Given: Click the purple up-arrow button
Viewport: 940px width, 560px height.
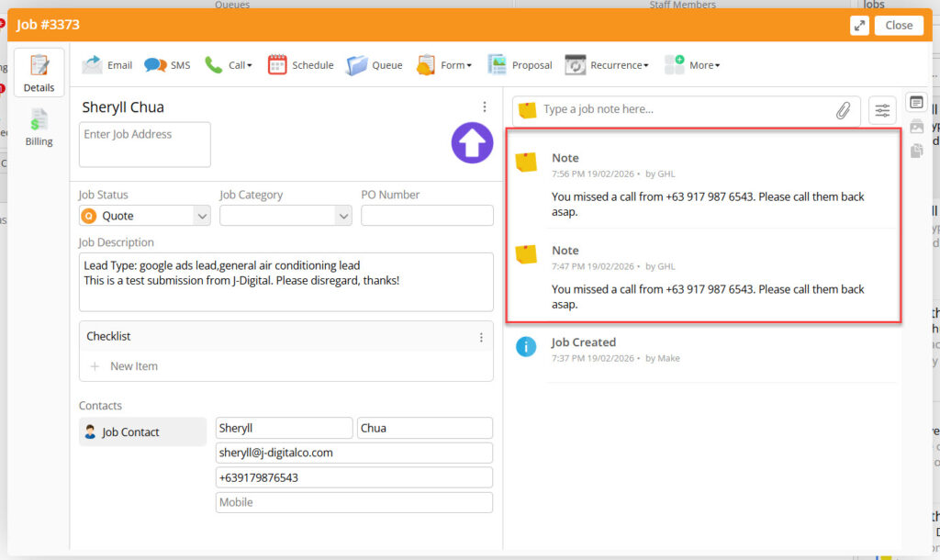Looking at the screenshot, I should pos(472,143).
